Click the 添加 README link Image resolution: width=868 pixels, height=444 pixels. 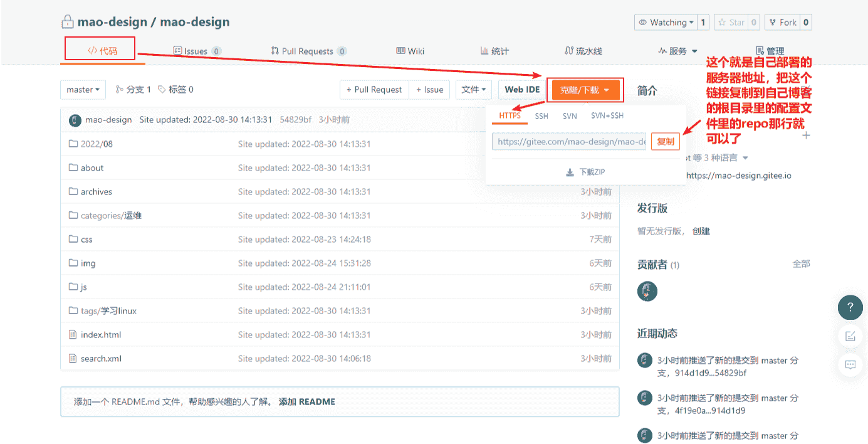point(306,402)
